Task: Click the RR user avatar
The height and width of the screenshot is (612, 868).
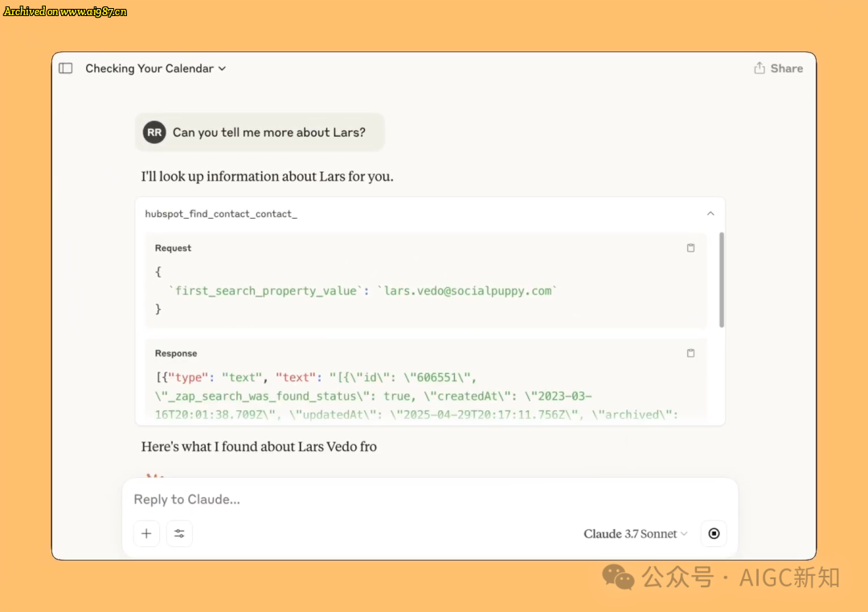Action: (154, 133)
